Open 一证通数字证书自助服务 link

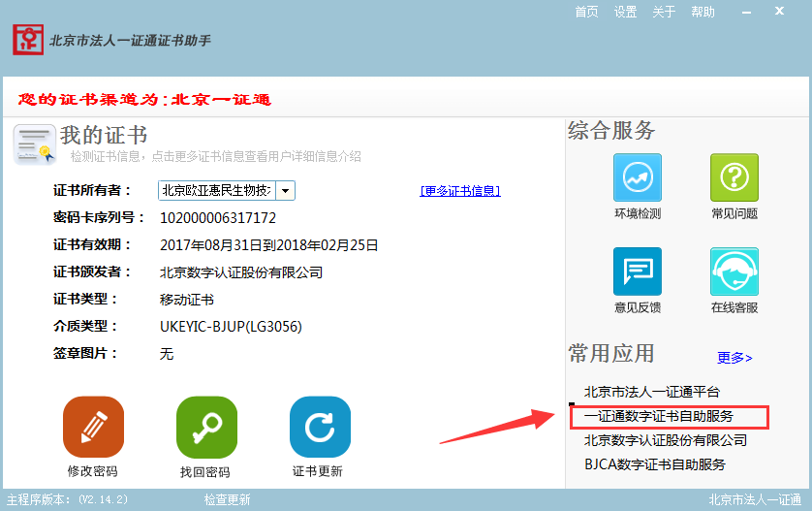click(659, 416)
